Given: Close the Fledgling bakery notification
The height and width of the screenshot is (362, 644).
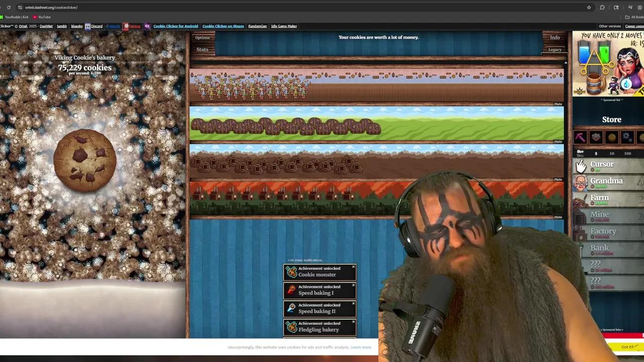Looking at the screenshot, I should 353,322.
